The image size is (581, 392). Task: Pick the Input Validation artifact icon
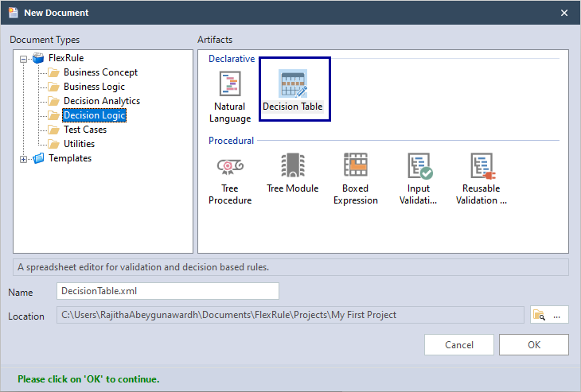[x=419, y=165]
